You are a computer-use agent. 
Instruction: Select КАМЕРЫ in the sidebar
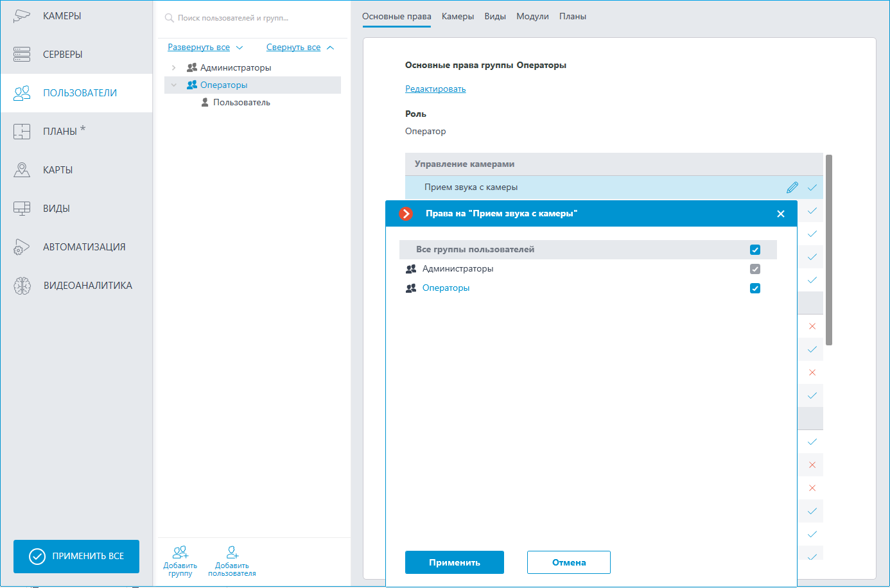76,16
